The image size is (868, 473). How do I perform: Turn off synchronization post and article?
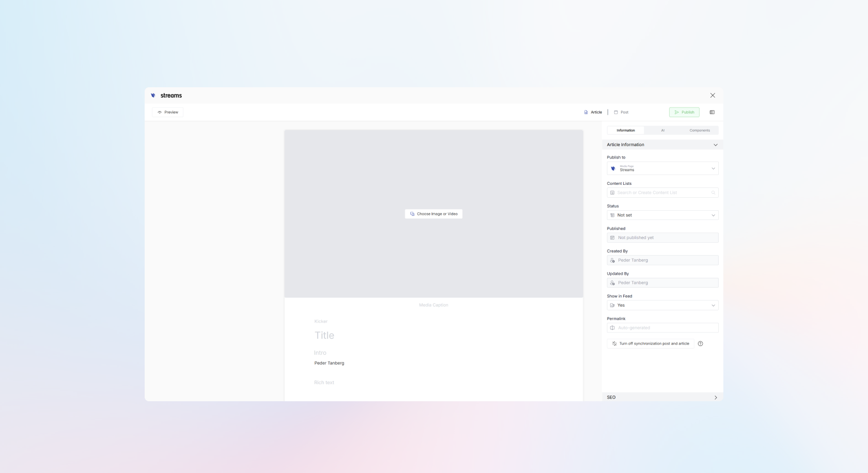click(650, 343)
